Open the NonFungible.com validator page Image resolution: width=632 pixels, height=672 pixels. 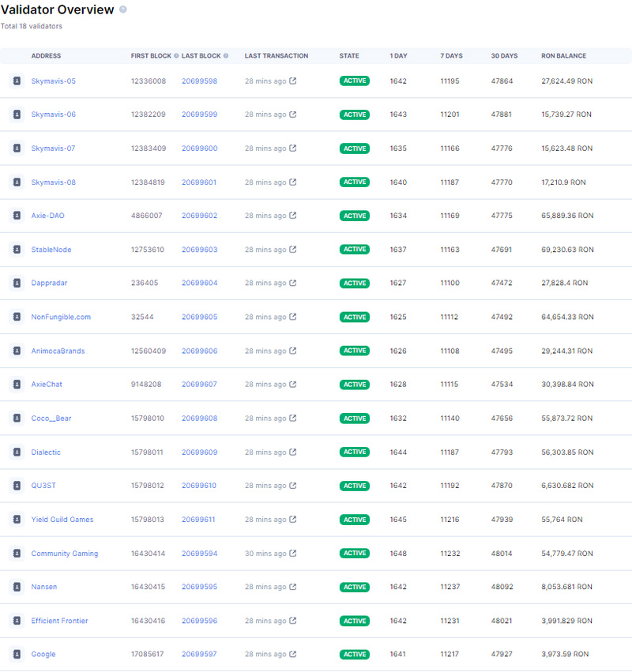click(61, 317)
